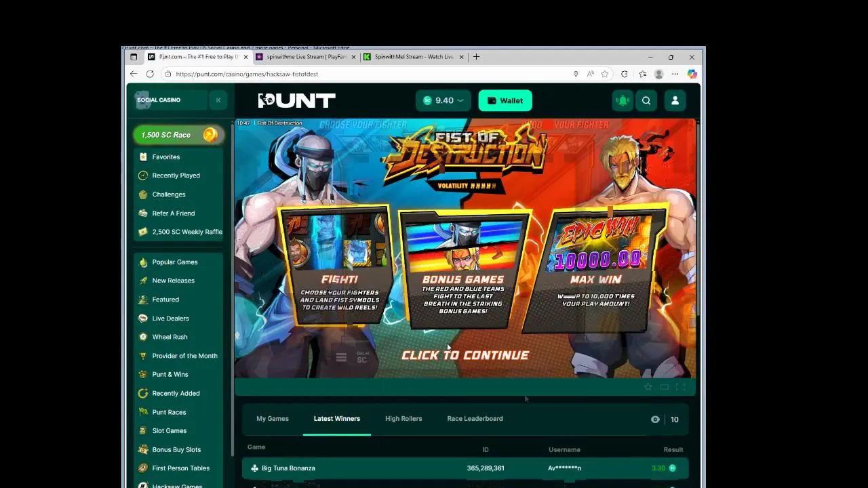Open the browser favorites list icon
This screenshot has width=868, height=488.
[642, 74]
